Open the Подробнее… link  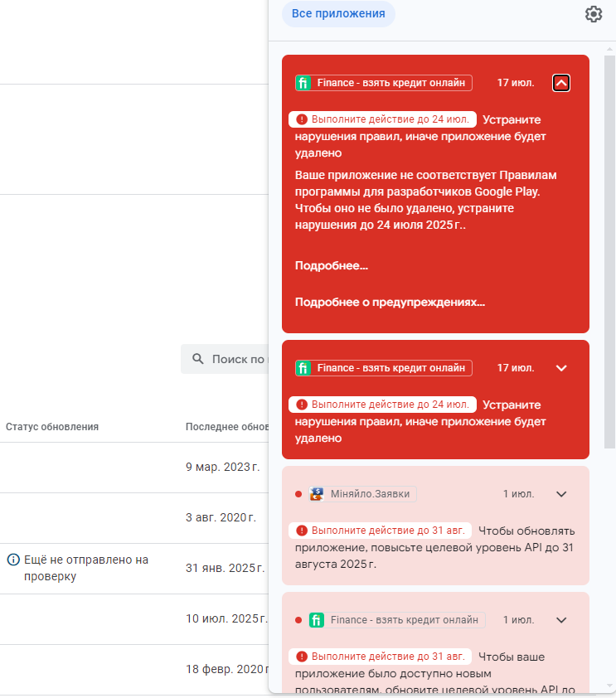pyautogui.click(x=332, y=266)
